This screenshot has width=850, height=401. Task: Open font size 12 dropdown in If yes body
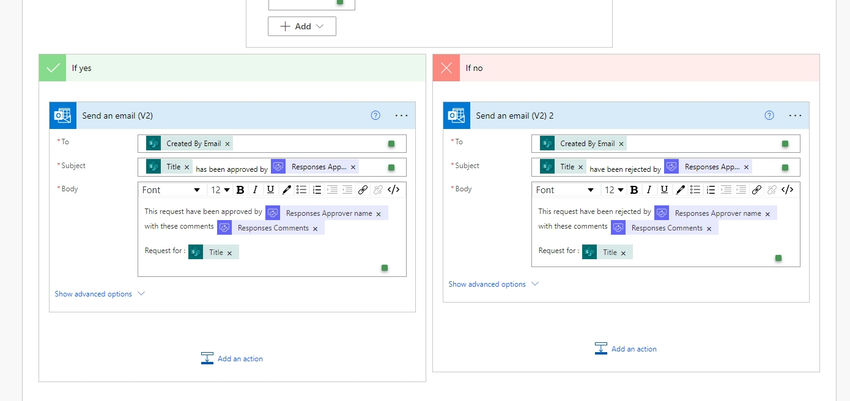[220, 190]
